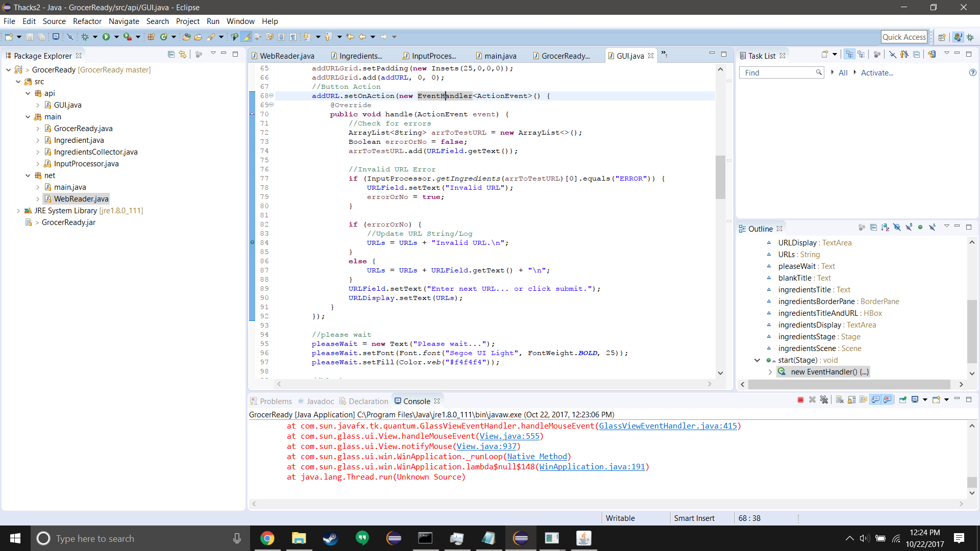Click the Quick Access search field
The image size is (980, 551).
pyautogui.click(x=903, y=37)
